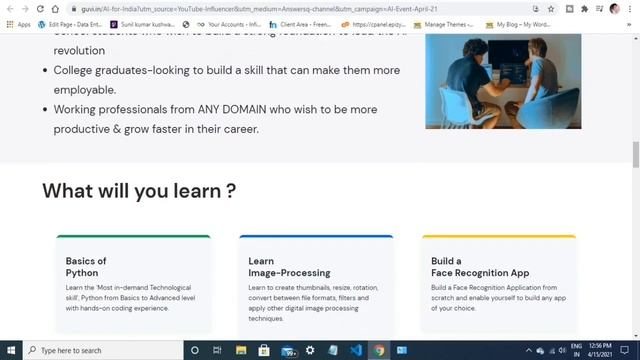The image size is (640, 360).
Task: Open the Your Accounts bookmark
Action: [229, 24]
